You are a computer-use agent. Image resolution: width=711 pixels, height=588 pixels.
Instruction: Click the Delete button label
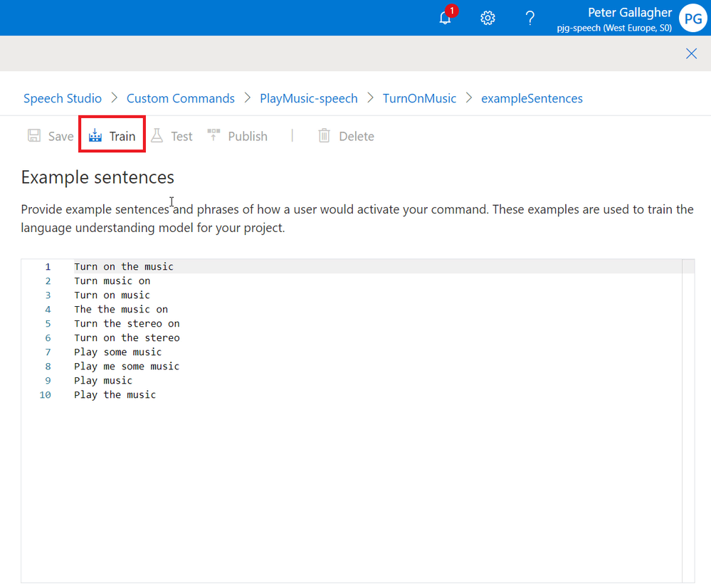pyautogui.click(x=357, y=136)
